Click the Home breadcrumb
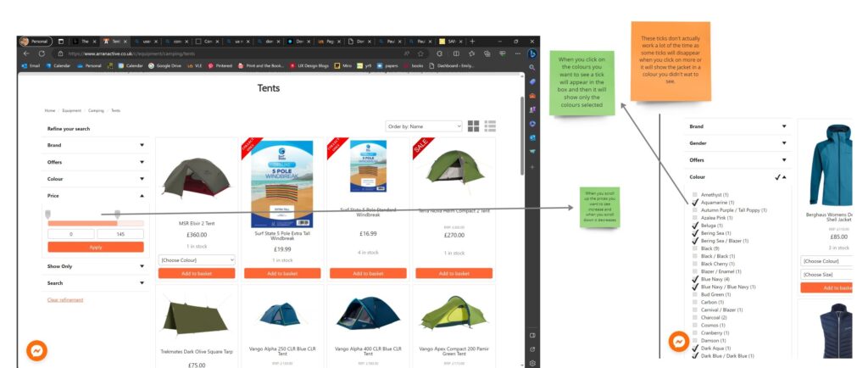 50,111
